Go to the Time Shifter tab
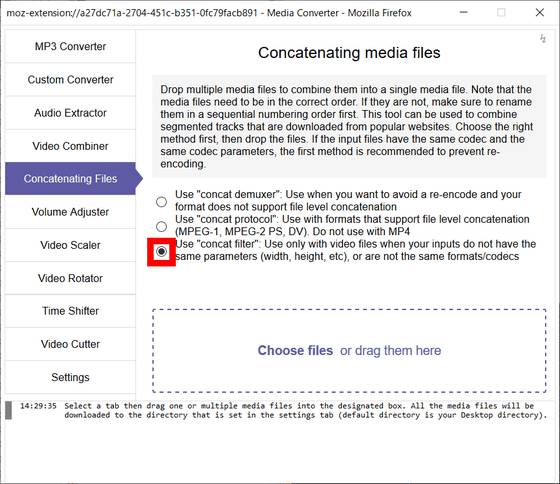 click(70, 311)
